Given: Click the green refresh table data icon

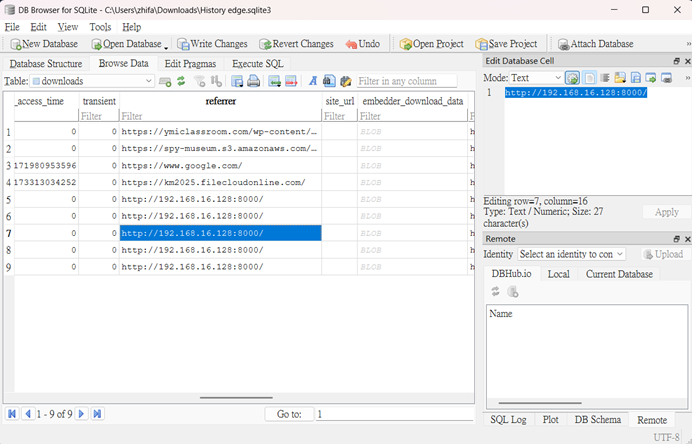Looking at the screenshot, I should click(181, 81).
